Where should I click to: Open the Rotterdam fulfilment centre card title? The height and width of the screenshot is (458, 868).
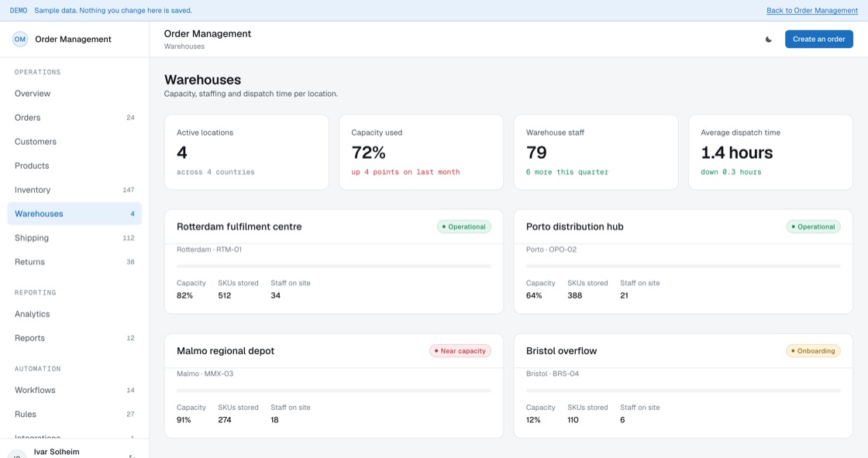coord(239,226)
